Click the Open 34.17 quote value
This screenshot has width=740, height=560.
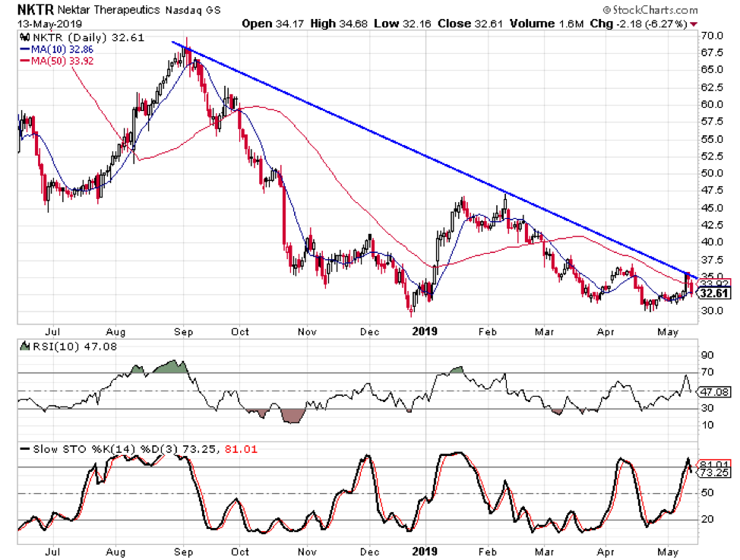point(272,24)
